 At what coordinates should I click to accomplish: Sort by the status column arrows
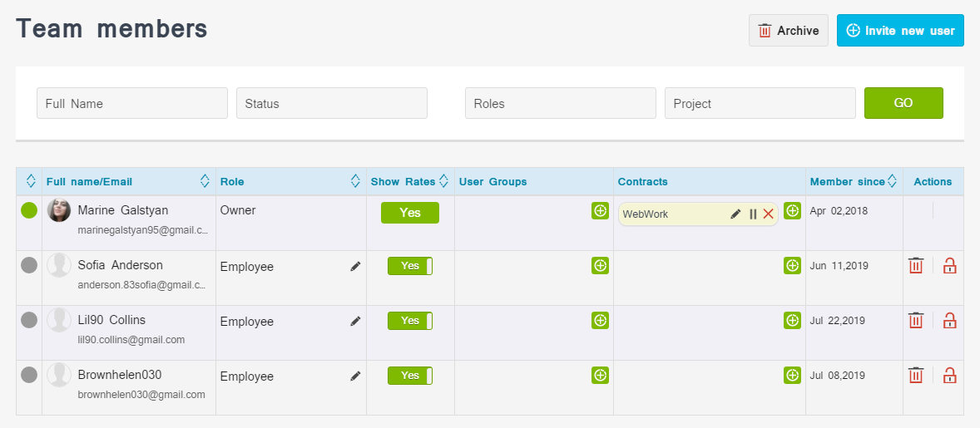30,181
